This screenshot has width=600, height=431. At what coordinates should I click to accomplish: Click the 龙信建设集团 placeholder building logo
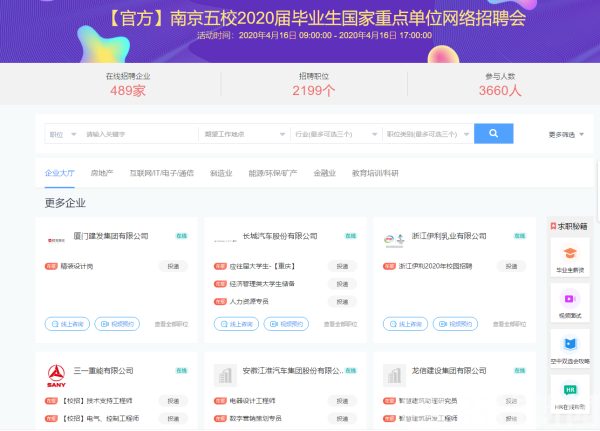pos(395,375)
